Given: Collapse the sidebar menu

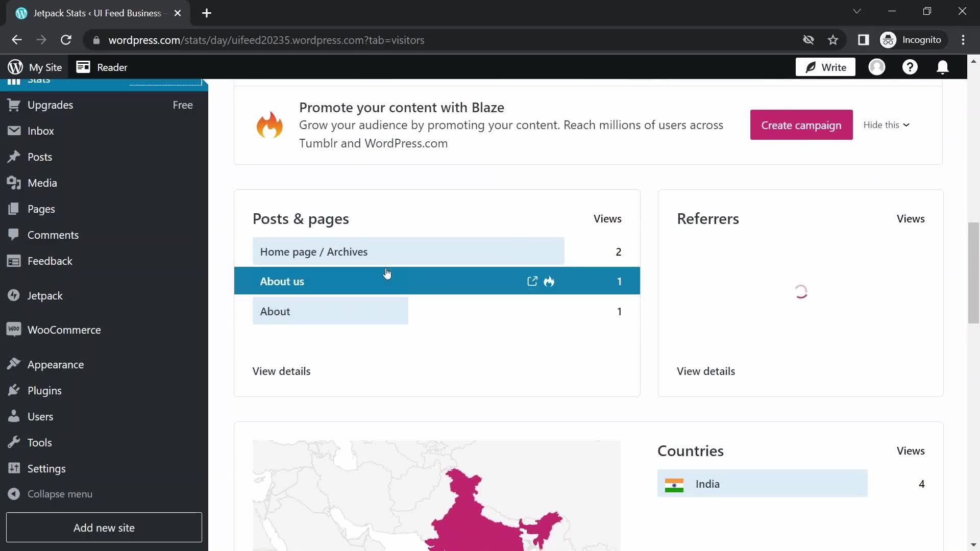Looking at the screenshot, I should click(x=104, y=494).
